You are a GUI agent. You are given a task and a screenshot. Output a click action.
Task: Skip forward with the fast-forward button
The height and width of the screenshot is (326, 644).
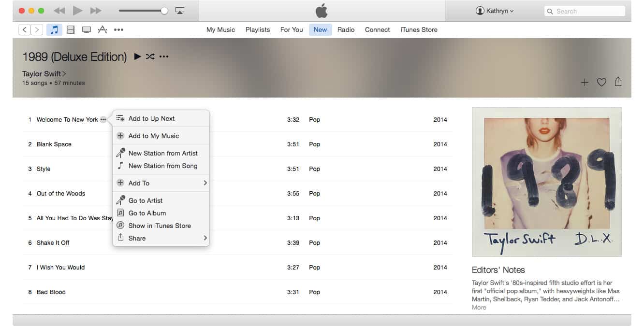coord(96,11)
